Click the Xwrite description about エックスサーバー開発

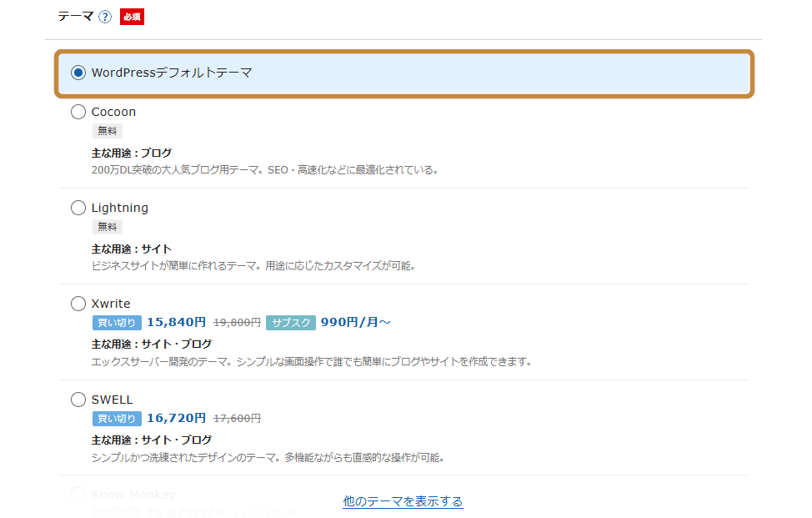(312, 361)
